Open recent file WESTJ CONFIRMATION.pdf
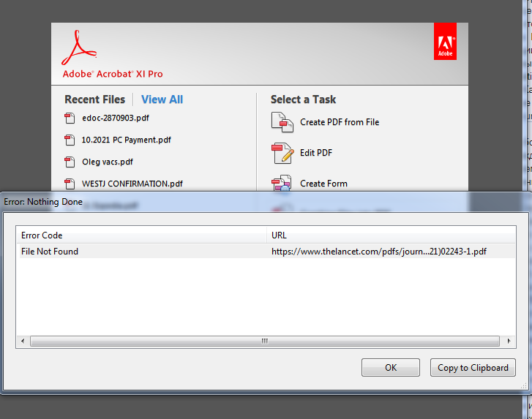 coord(132,184)
